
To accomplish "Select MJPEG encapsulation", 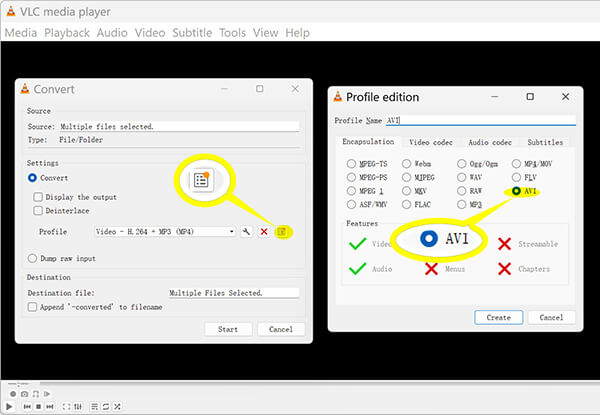I will 406,177.
